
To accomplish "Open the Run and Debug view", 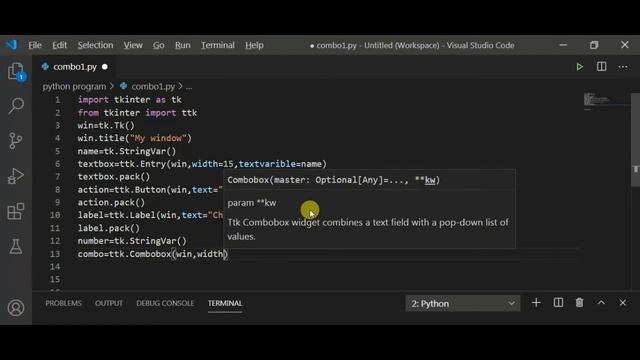I will coord(16,176).
